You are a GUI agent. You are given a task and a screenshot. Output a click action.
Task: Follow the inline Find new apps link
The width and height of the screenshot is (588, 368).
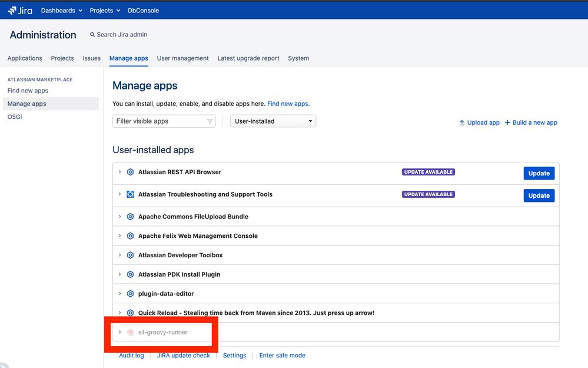(288, 104)
